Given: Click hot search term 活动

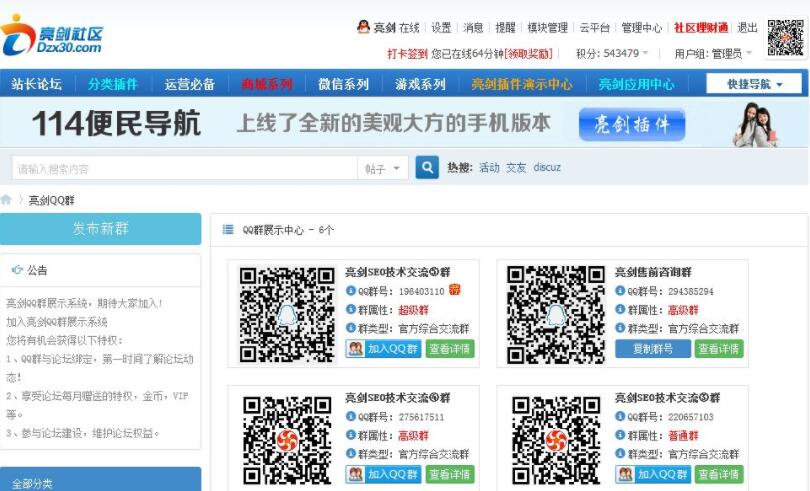Looking at the screenshot, I should tap(489, 167).
